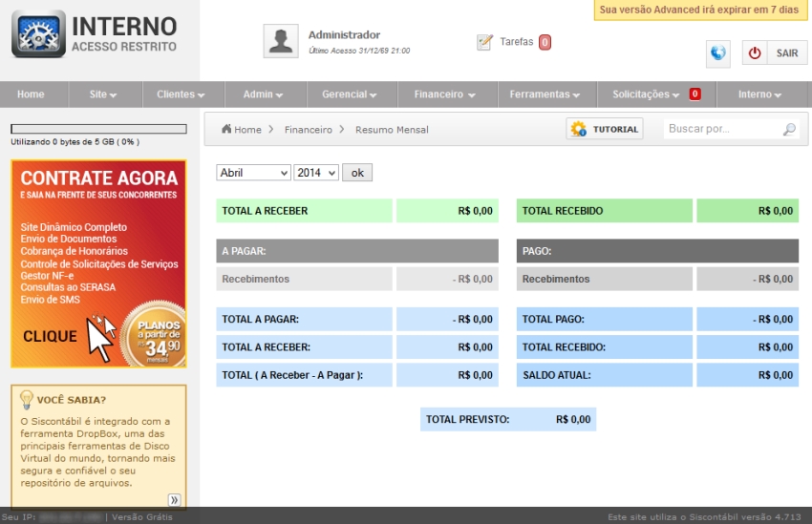This screenshot has width=812, height=524.
Task: Click the search magnifier icon
Action: (788, 130)
